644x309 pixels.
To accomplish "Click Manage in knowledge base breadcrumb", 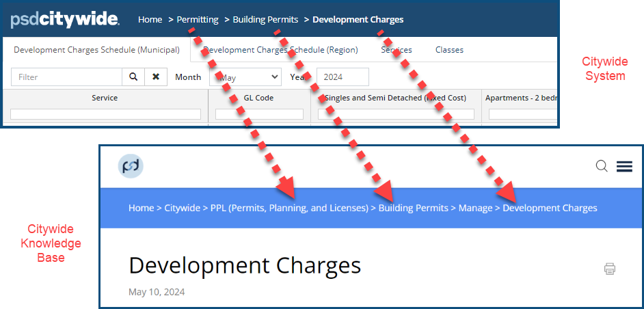I will (x=476, y=208).
